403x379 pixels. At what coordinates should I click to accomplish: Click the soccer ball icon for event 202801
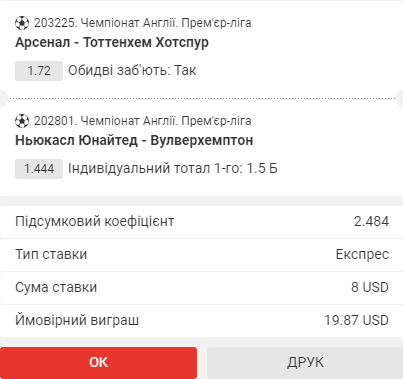[x=22, y=121]
